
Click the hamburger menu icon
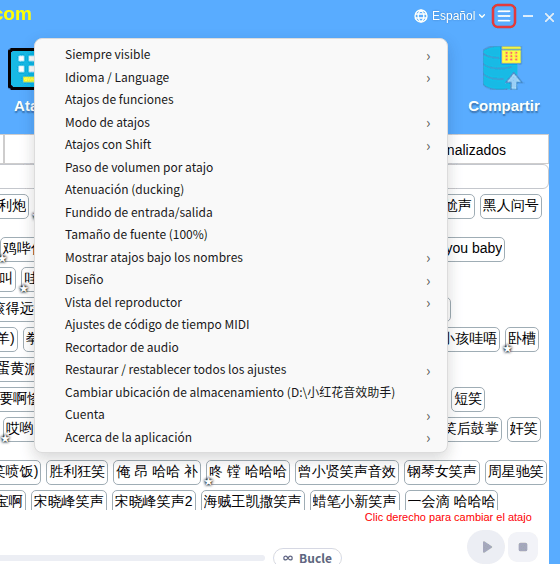[x=504, y=16]
